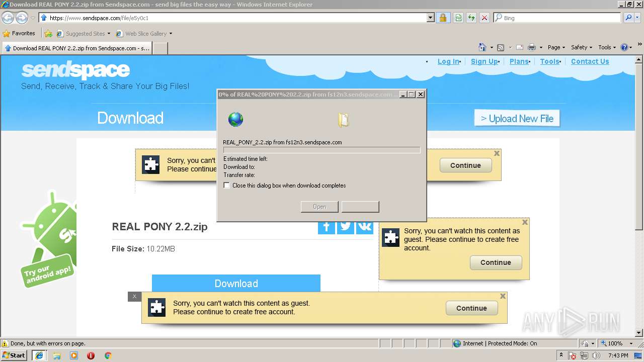The width and height of the screenshot is (644, 362).
Task: Open the Tools menu
Action: 607,47
